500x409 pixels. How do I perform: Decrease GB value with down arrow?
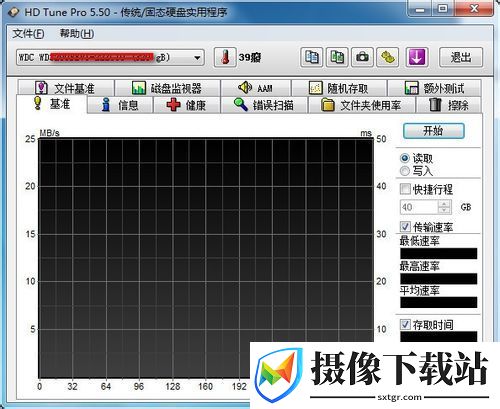tap(444, 211)
